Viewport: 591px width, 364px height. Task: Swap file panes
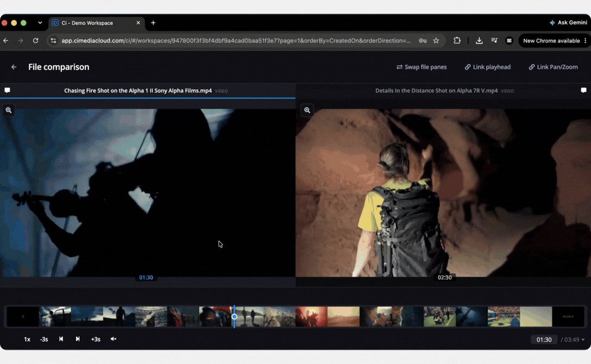pyautogui.click(x=421, y=67)
